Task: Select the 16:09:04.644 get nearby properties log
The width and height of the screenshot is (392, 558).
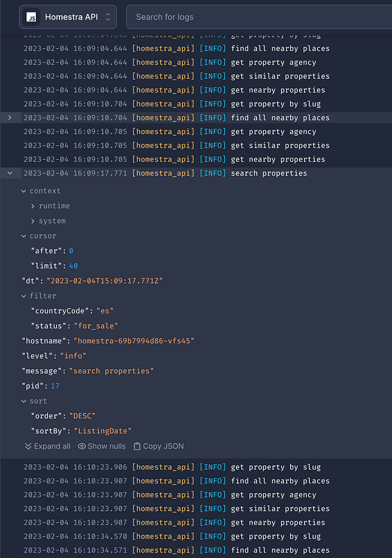Action: [x=196, y=90]
